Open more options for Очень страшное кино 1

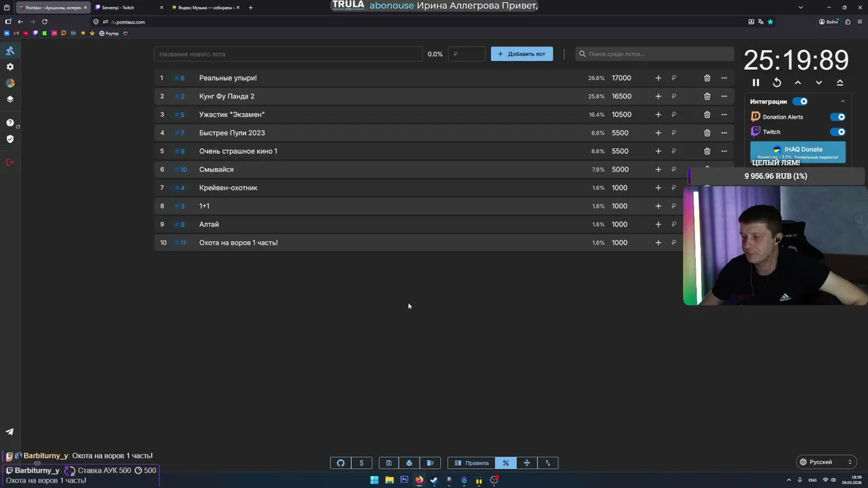724,151
